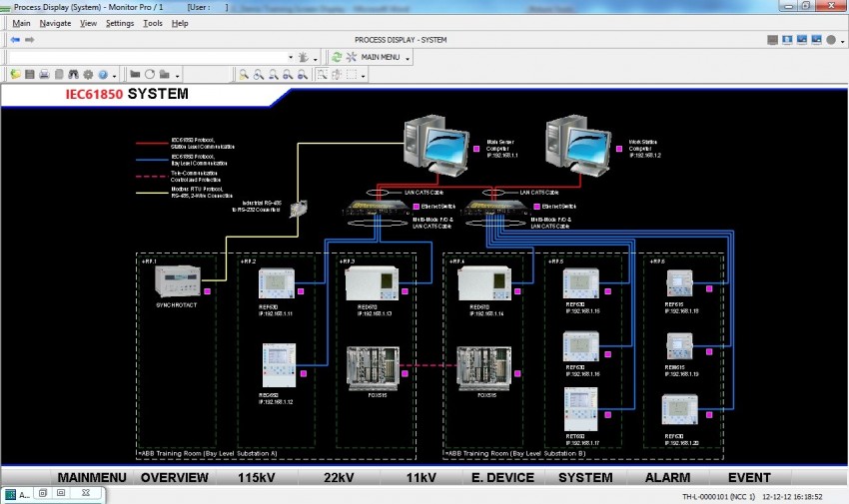Open the Help menu

coord(180,23)
